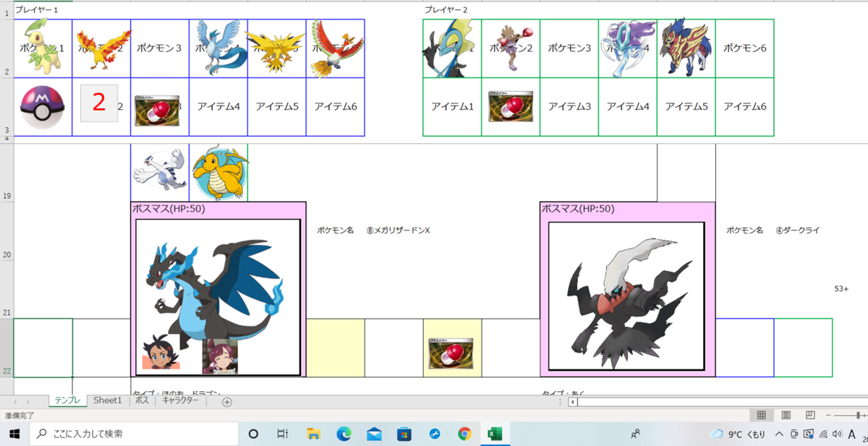Click the volume speaker tray icon

837,434
